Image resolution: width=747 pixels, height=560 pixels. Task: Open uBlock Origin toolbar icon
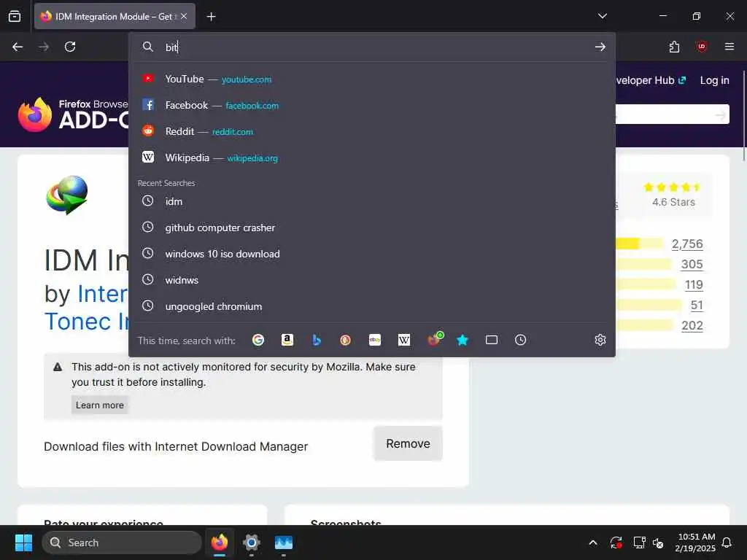[x=702, y=47]
